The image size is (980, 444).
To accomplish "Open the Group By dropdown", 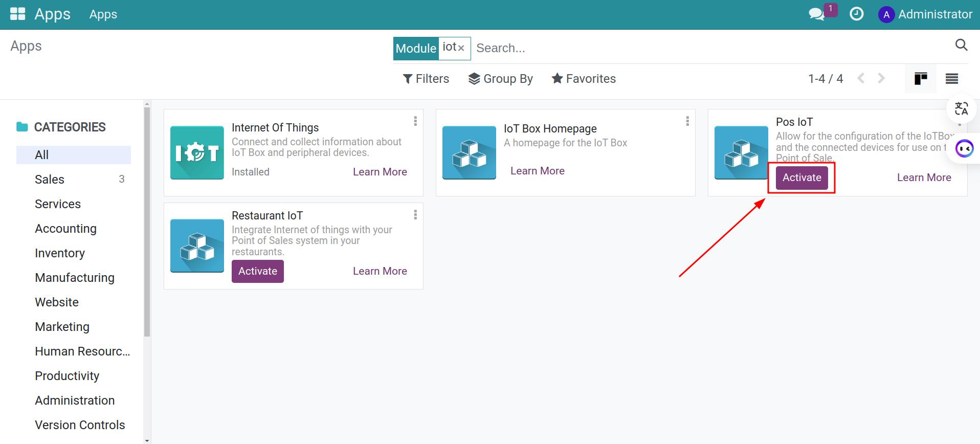I will 501,79.
